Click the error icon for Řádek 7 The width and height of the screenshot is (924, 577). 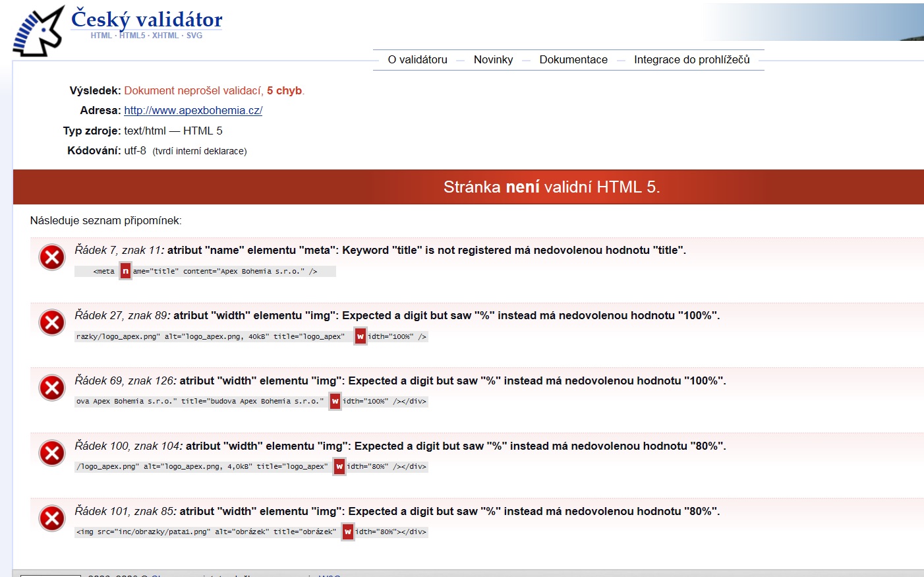[x=52, y=257]
